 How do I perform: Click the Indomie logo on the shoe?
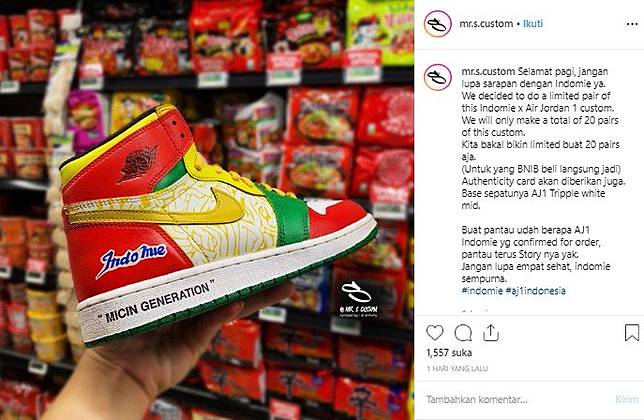(132, 259)
